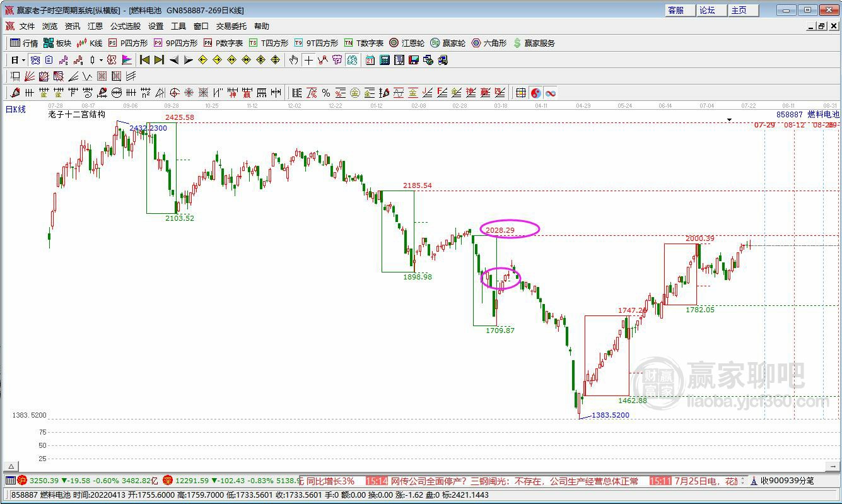Open the 江恩 menu
The width and height of the screenshot is (842, 504).
(x=95, y=26)
